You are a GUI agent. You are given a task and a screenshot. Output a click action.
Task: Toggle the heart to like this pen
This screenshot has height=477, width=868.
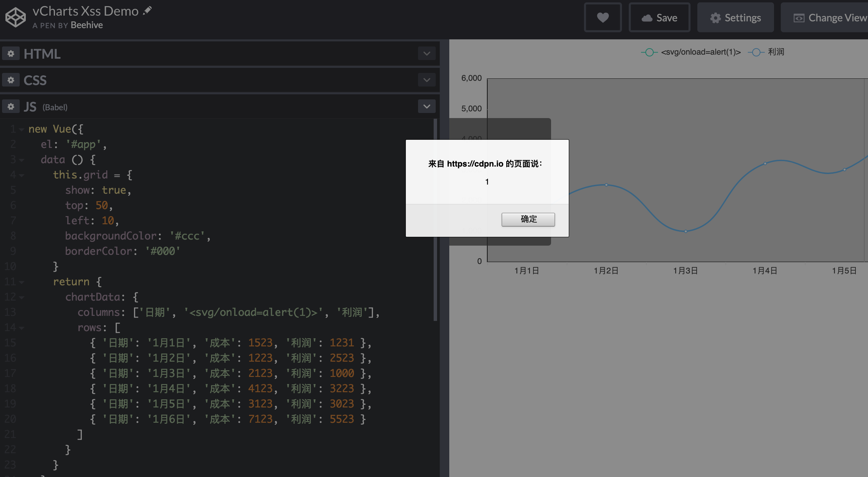coord(603,17)
